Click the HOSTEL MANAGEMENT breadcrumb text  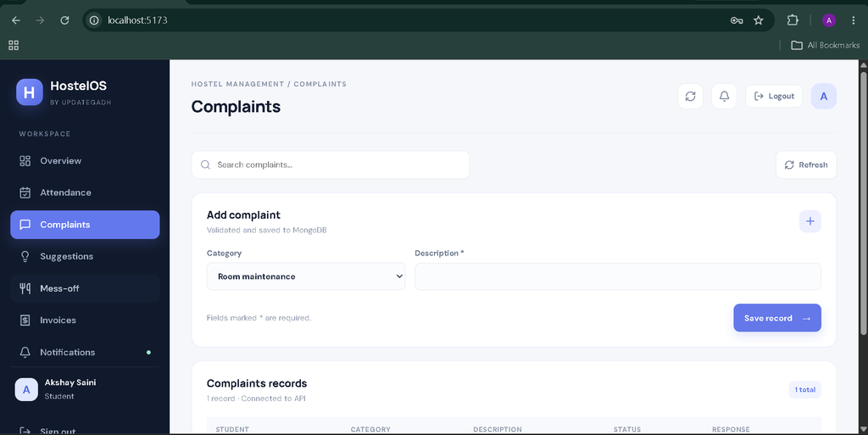pos(237,84)
